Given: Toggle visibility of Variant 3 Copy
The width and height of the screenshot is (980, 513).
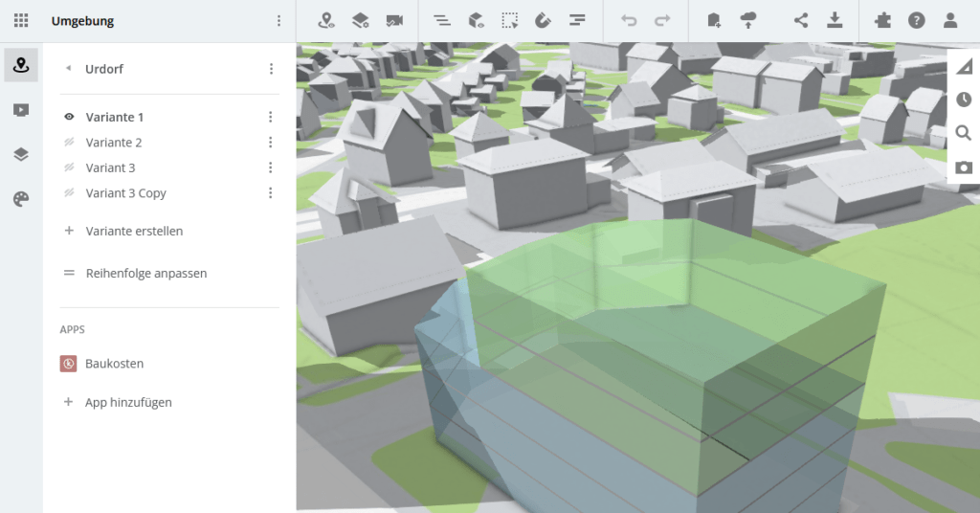Looking at the screenshot, I should tap(69, 193).
